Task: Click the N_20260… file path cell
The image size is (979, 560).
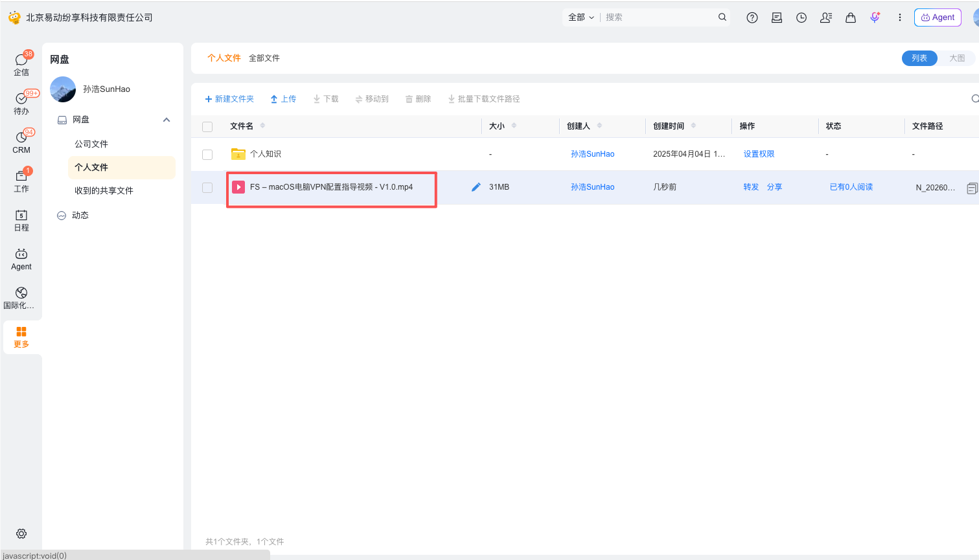Action: tap(935, 188)
